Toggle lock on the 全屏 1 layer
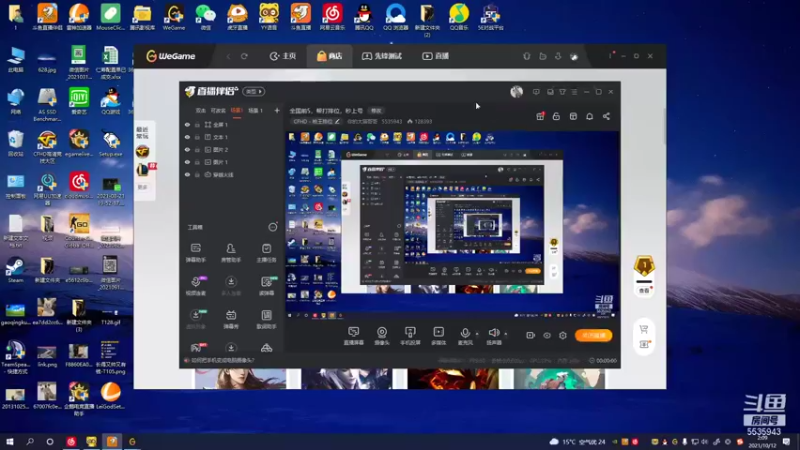 (197, 124)
